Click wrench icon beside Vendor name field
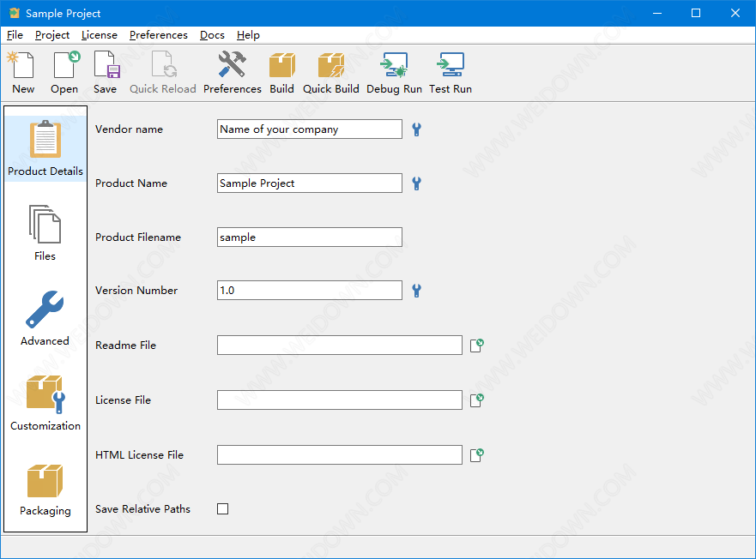The image size is (756, 559). coord(416,129)
